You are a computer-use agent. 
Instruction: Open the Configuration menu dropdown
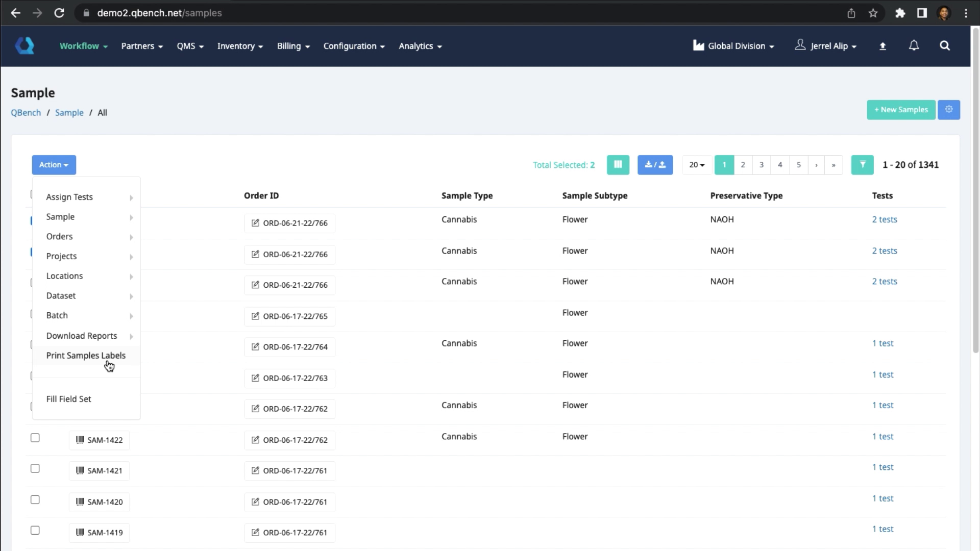pos(354,46)
